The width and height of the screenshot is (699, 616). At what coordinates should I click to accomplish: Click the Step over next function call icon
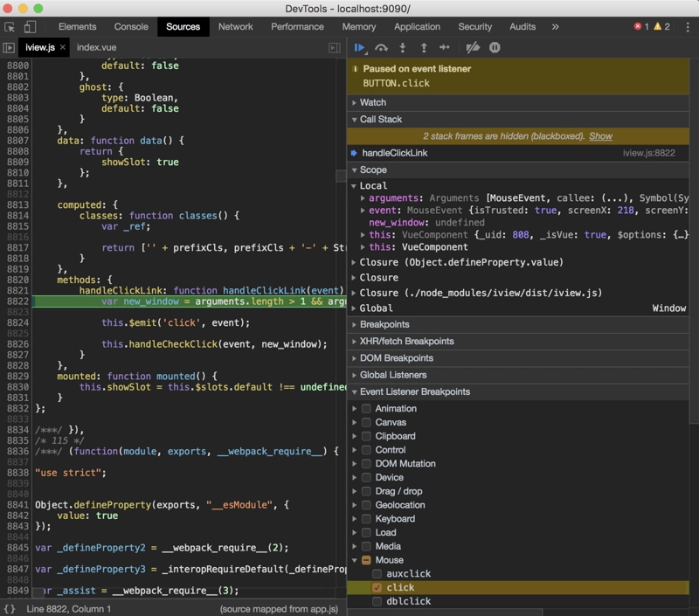click(x=382, y=49)
